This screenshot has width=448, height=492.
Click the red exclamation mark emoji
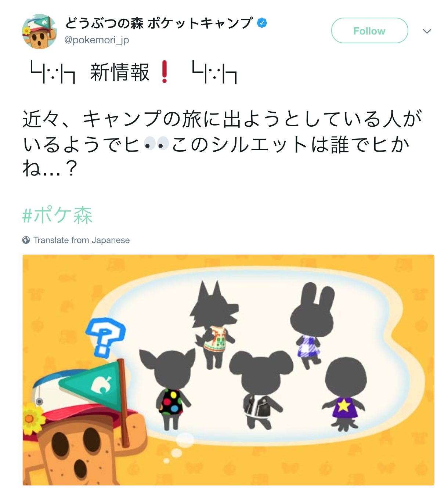click(x=165, y=72)
